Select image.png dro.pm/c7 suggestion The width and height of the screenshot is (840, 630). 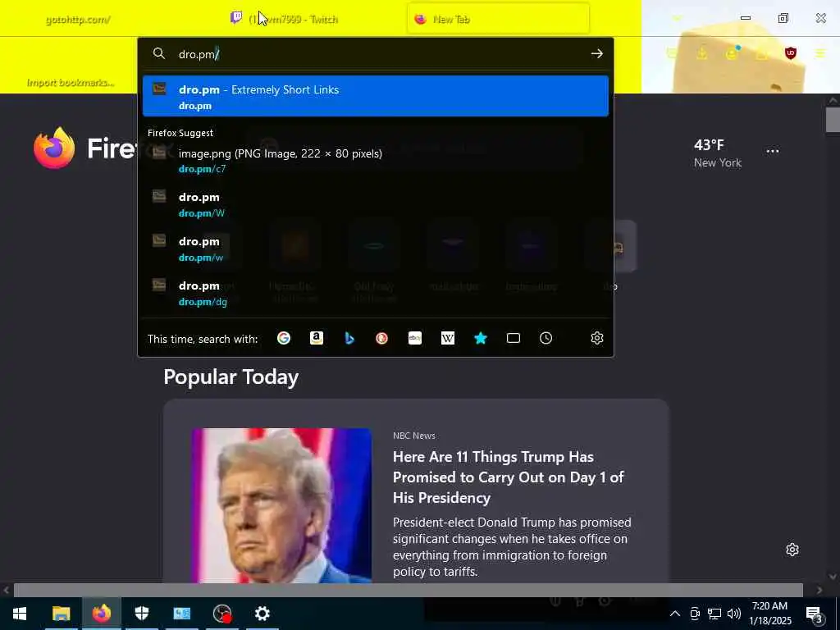376,160
